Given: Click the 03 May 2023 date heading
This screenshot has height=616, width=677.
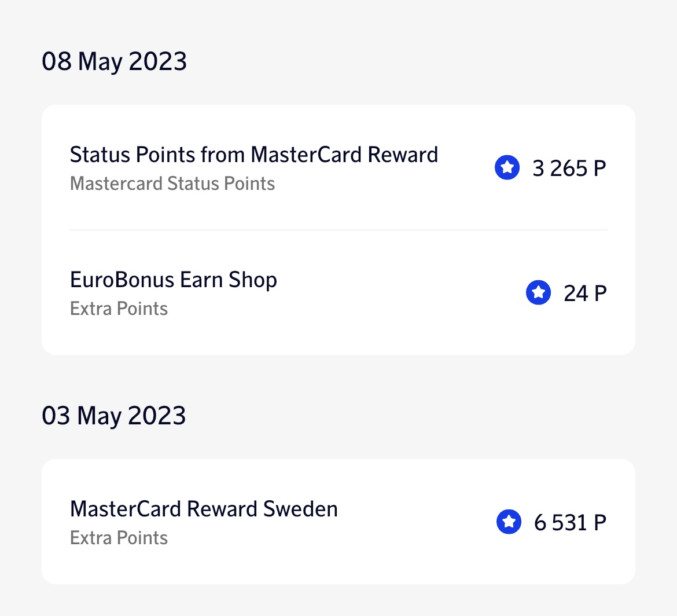Looking at the screenshot, I should pyautogui.click(x=114, y=416).
